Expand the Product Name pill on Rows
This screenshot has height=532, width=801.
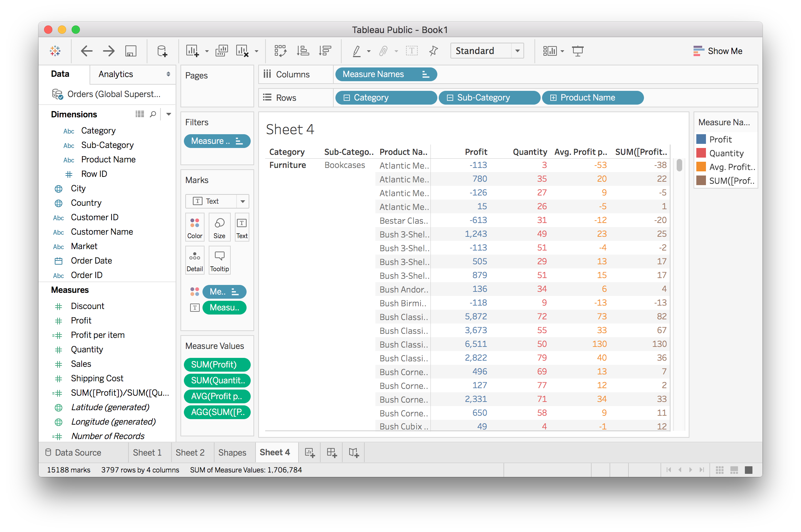[x=553, y=98]
